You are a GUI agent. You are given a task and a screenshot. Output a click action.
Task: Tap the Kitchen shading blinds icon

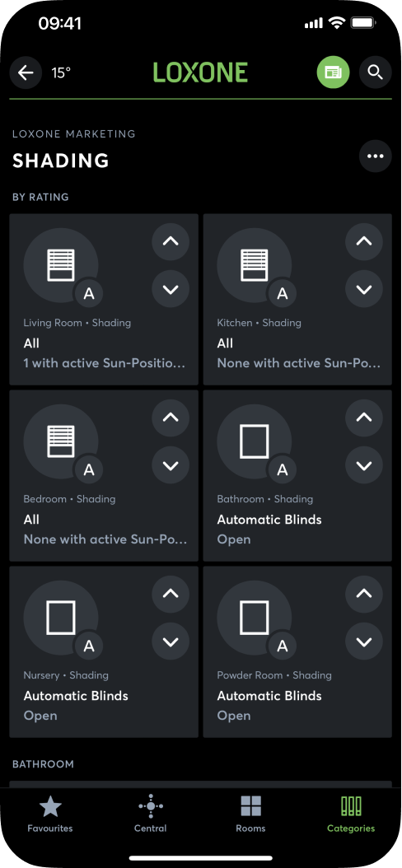[255, 265]
